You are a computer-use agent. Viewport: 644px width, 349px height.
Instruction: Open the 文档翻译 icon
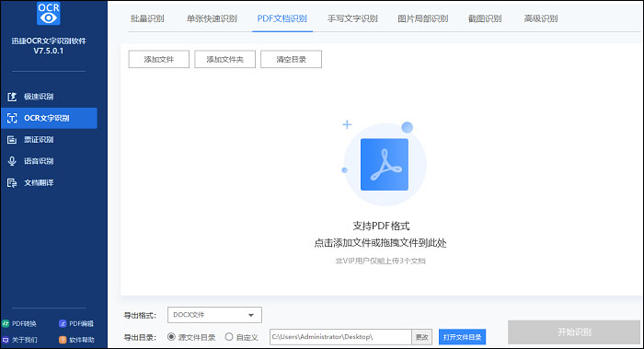point(12,182)
